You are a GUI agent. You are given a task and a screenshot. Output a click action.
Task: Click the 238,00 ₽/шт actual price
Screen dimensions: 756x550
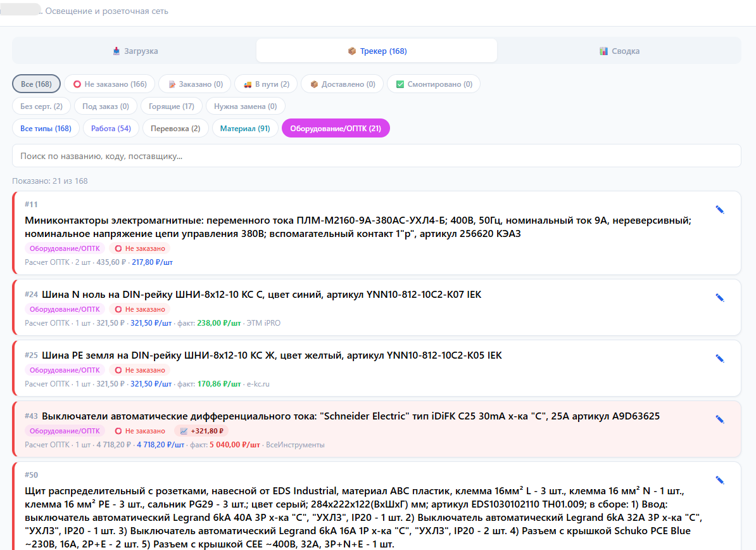pos(219,323)
